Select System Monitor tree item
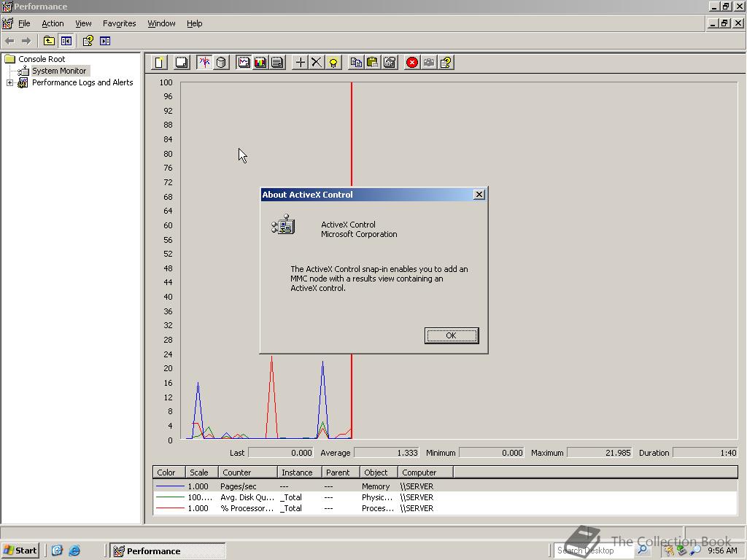This screenshot has height=560, width=747. tap(59, 71)
